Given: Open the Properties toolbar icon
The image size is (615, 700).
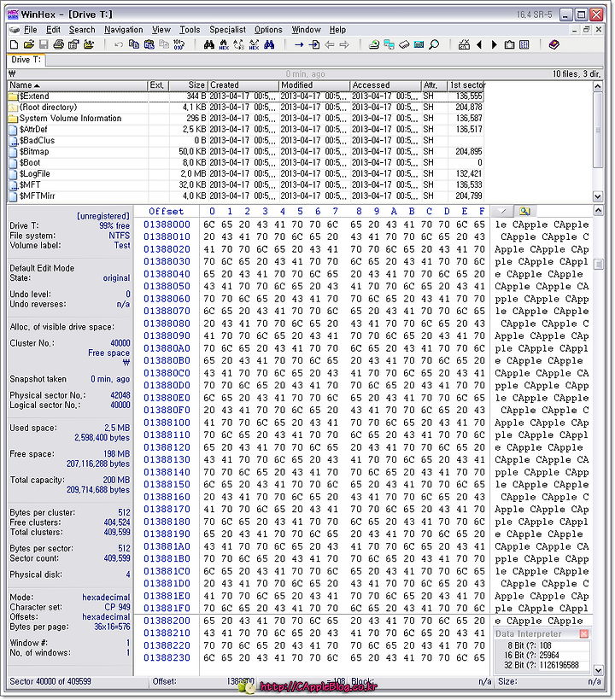Looking at the screenshot, I should click(73, 44).
